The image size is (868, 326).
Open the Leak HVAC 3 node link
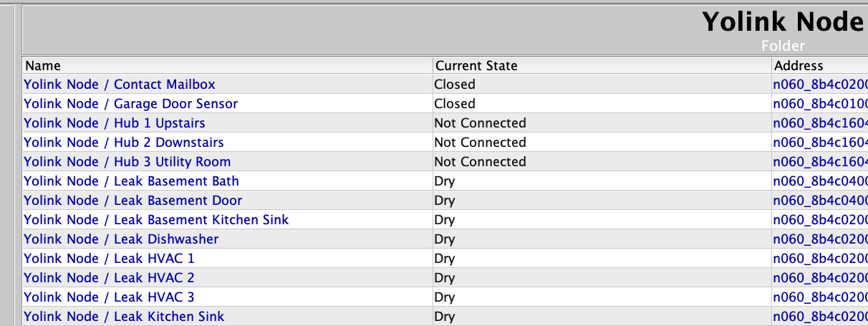point(109,297)
